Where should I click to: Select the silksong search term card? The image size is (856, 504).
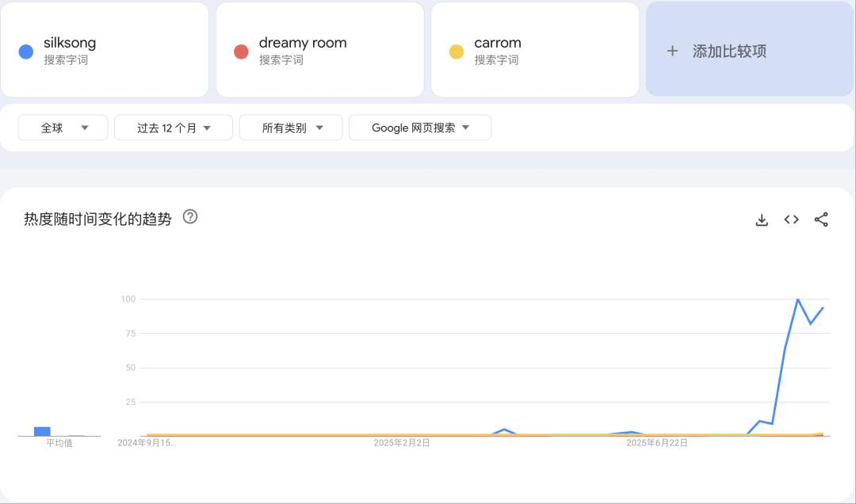point(105,49)
